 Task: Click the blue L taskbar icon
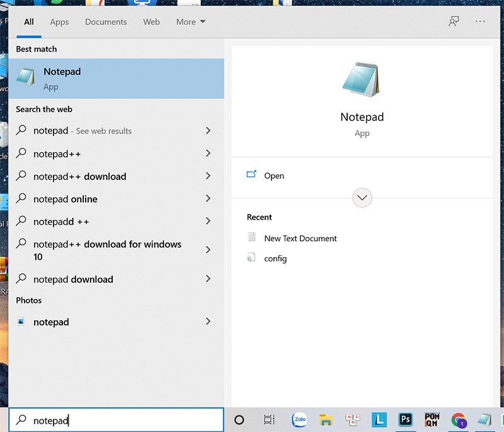pyautogui.click(x=379, y=420)
